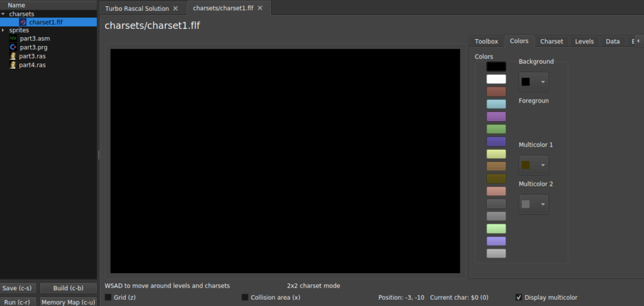
Task: Pick the black color swatch
Action: pyautogui.click(x=496, y=67)
